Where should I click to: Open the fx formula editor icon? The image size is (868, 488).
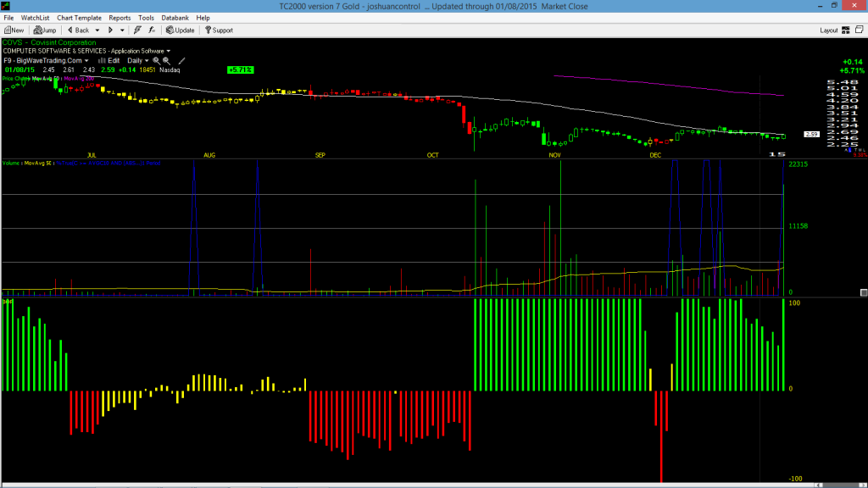click(x=153, y=30)
